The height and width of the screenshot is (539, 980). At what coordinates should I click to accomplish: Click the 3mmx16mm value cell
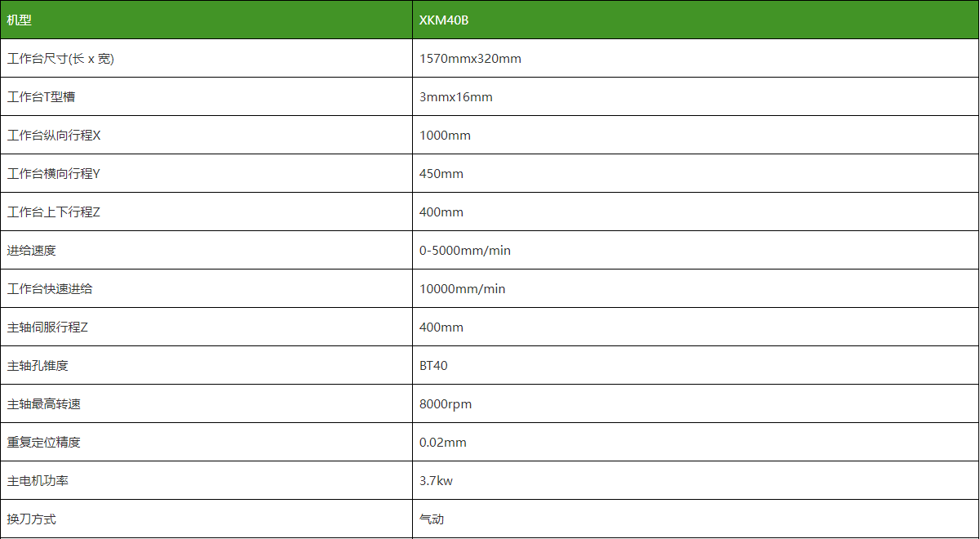[x=456, y=97]
